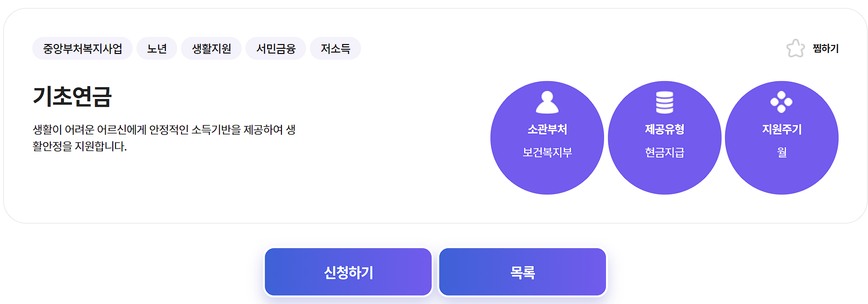Click the 신청하기 apply button
Image resolution: width=868 pixels, height=304 pixels.
point(348,271)
